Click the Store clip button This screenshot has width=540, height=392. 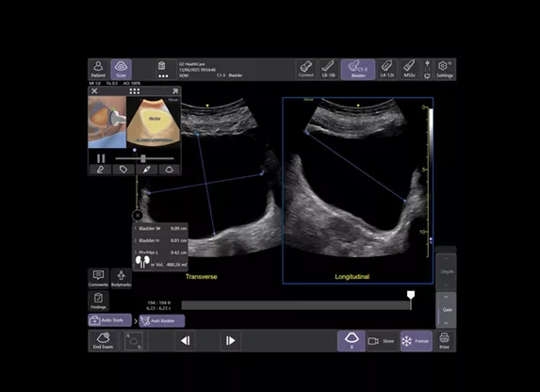coord(382,341)
